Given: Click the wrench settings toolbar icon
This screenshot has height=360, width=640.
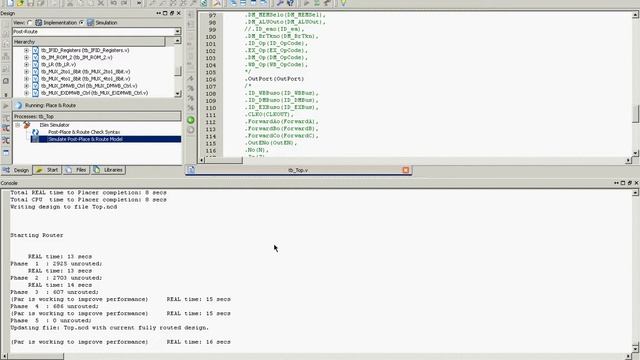Looking at the screenshot, I should pyautogui.click(x=280, y=3).
